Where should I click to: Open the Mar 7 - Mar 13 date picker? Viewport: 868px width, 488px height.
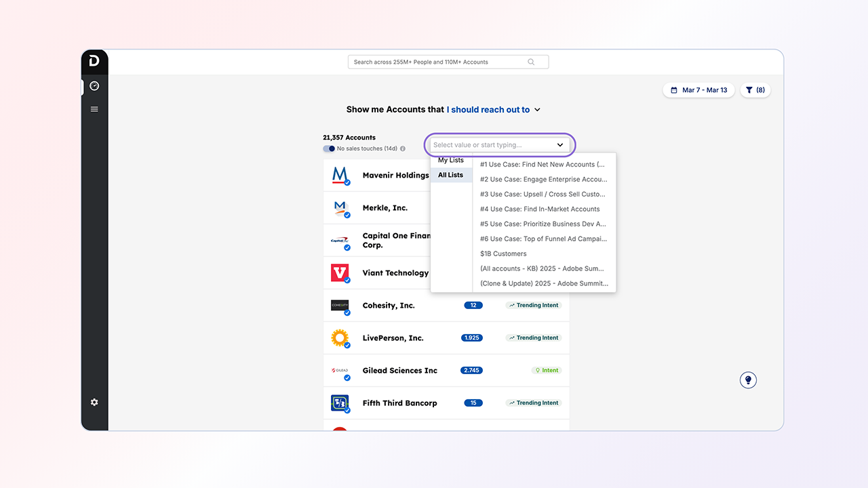point(698,90)
